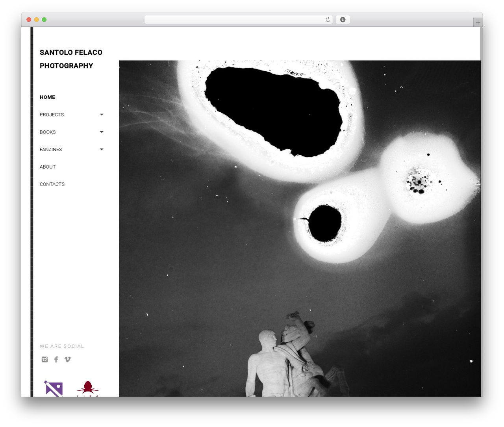Click the black and white statue photograph

point(300,228)
